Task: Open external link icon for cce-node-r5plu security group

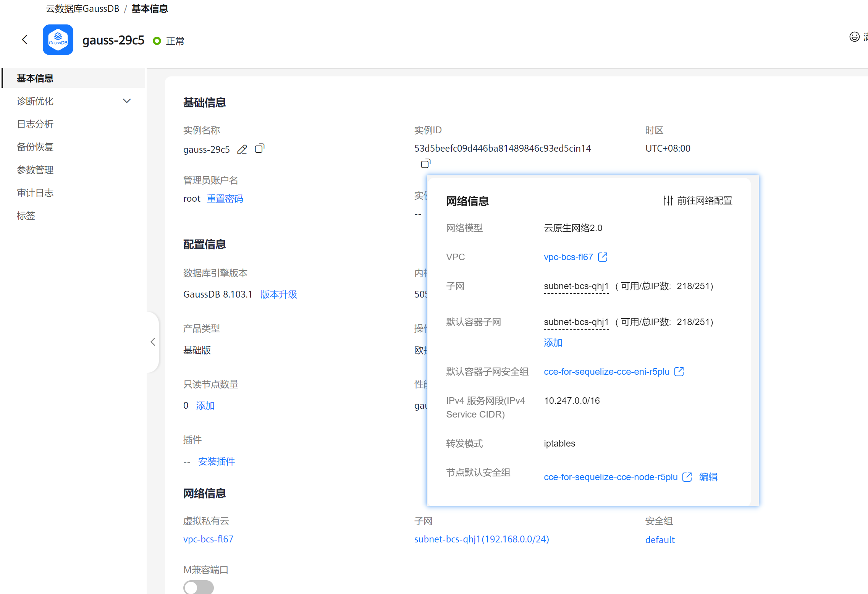Action: [x=687, y=477]
